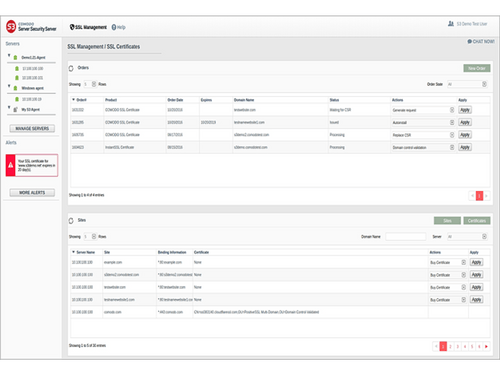
Task: Focus the Domain Name filter field
Action: tap(406, 237)
